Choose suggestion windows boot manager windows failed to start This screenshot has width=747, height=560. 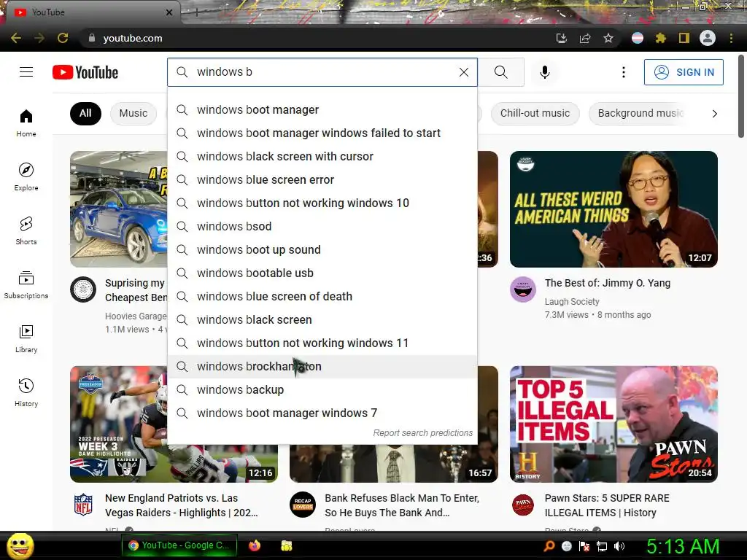click(x=322, y=133)
